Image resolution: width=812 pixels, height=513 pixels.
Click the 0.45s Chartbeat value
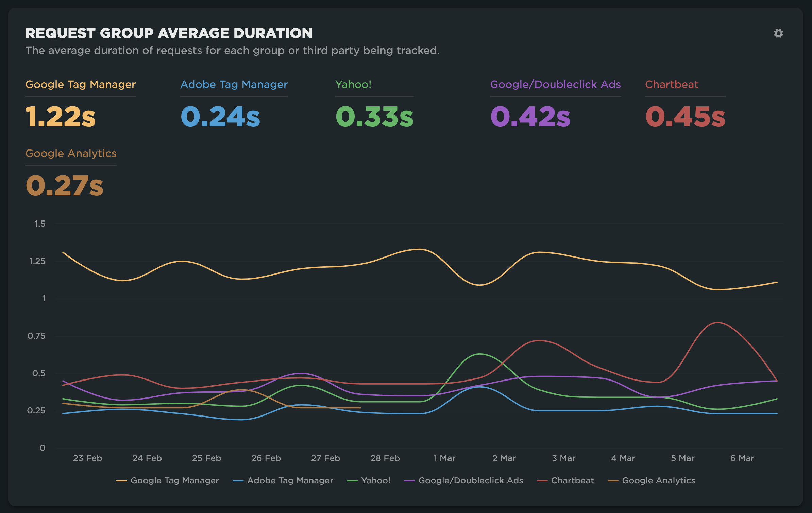coord(685,117)
